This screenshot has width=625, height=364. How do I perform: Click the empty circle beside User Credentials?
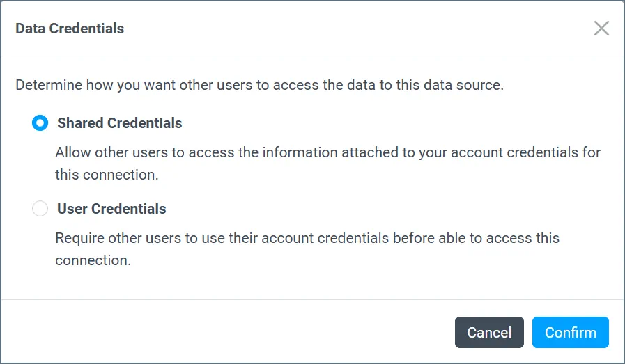click(40, 209)
